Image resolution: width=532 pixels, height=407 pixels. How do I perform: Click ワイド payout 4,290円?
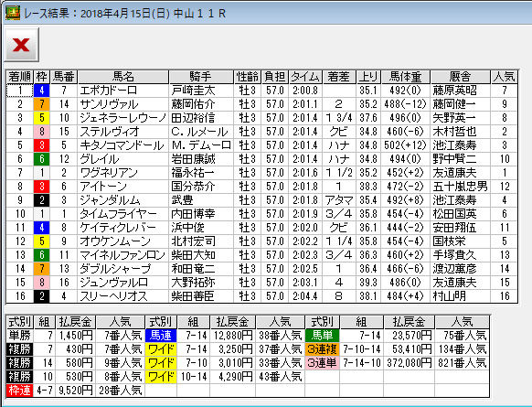(x=236, y=377)
